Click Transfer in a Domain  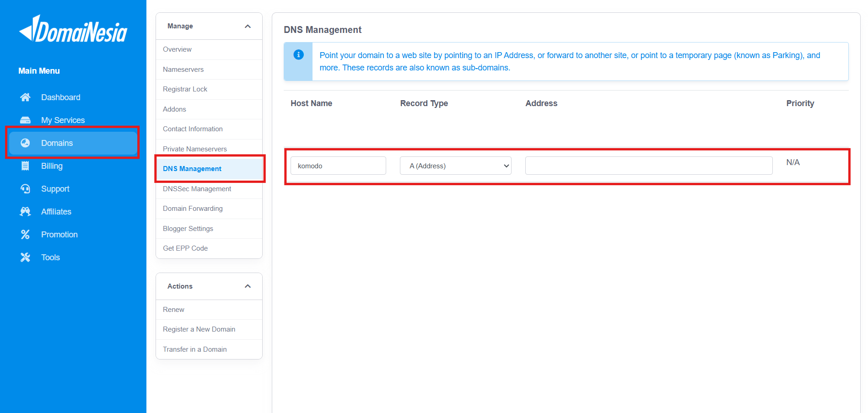[x=209, y=349]
